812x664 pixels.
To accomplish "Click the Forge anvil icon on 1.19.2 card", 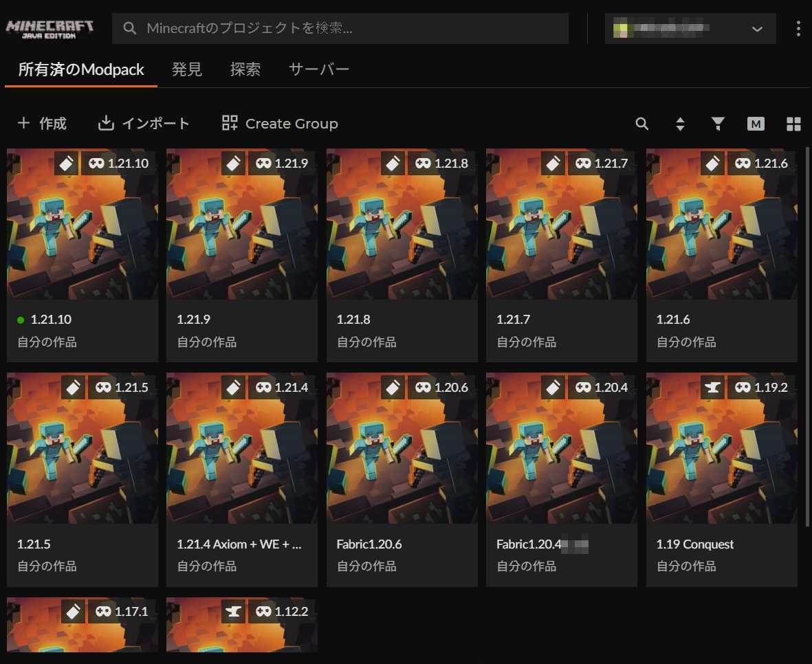I will pyautogui.click(x=712, y=388).
